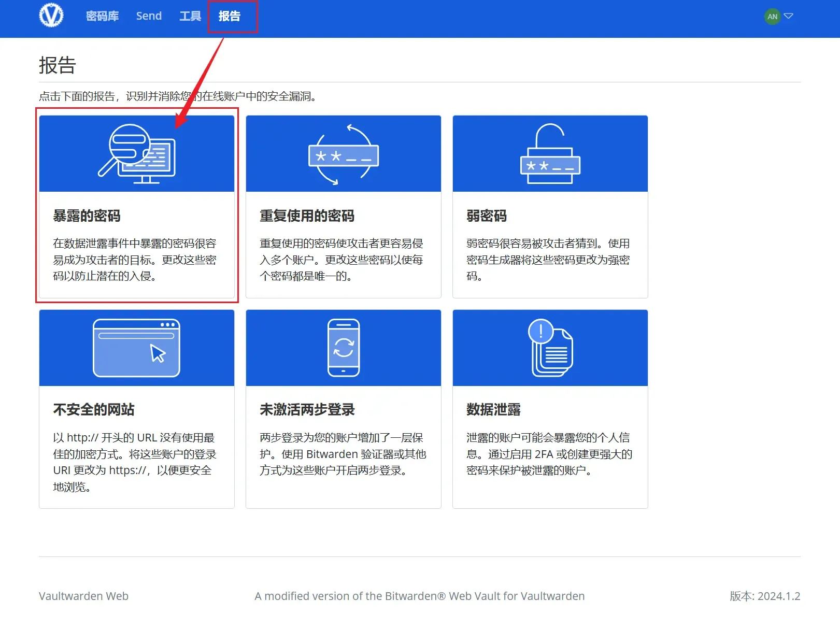Click the weak passwords unlocked padlock icon
This screenshot has width=840, height=629.
pos(550,153)
